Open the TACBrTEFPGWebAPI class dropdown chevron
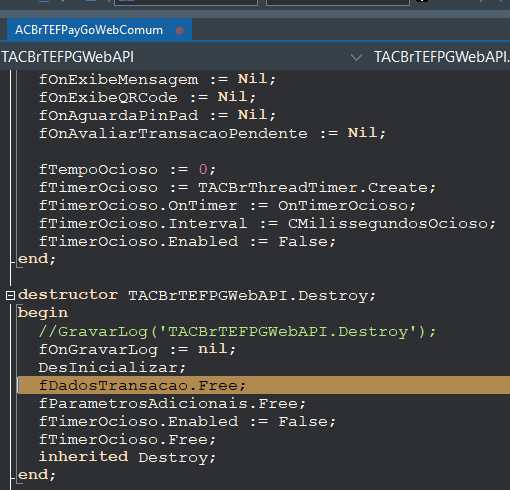Viewport: 510px width, 490px height. coord(356,57)
